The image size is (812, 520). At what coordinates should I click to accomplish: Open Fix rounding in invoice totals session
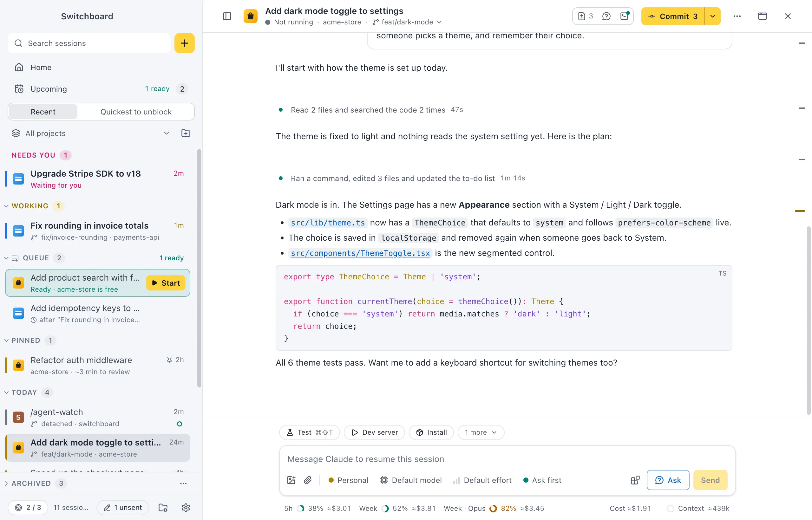(x=98, y=231)
